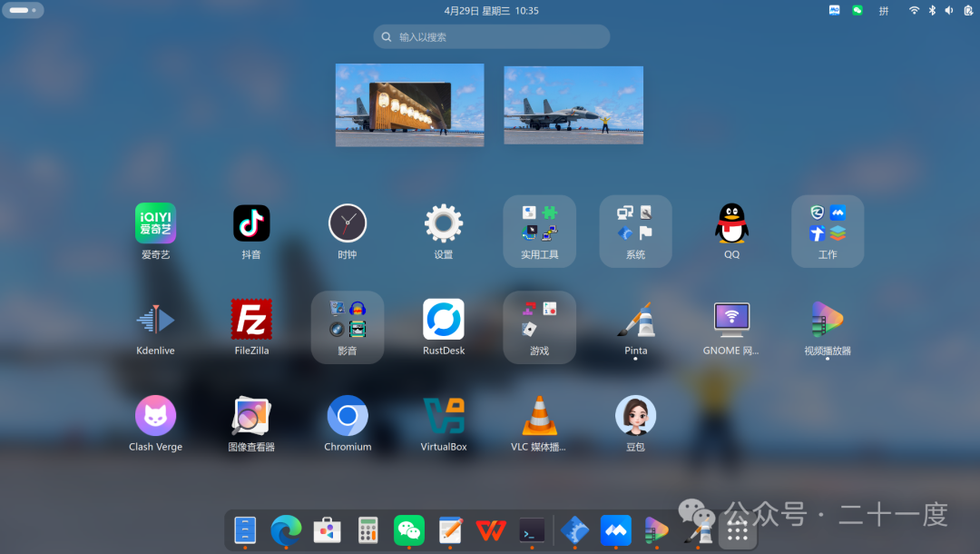Toggle the show-apps grid button in dock
This screenshot has height=554, width=980.
tap(738, 531)
